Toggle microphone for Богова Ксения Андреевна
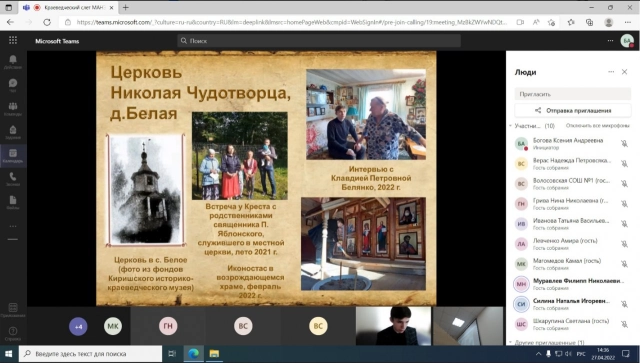This screenshot has width=640, height=363. coord(624,144)
